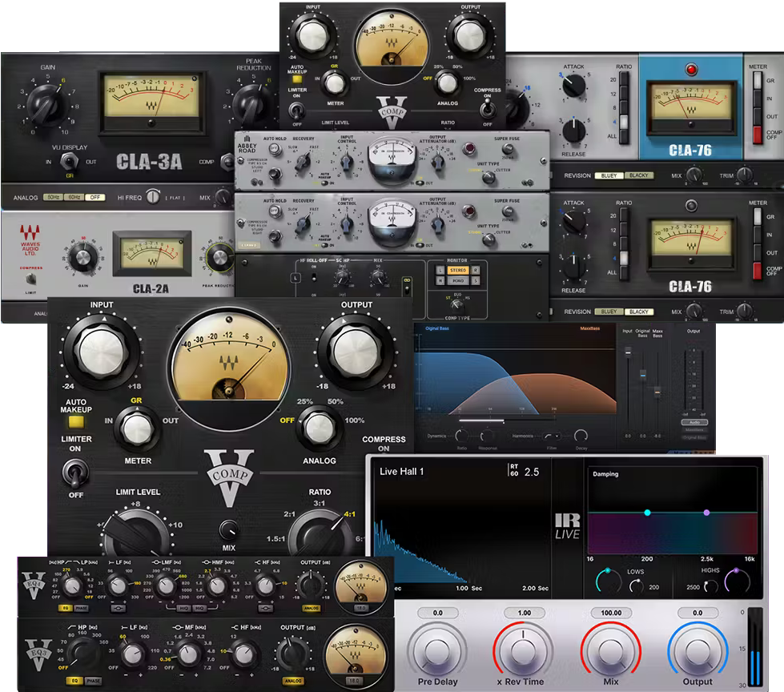Click the MF knob on V-EQ3

188,654
